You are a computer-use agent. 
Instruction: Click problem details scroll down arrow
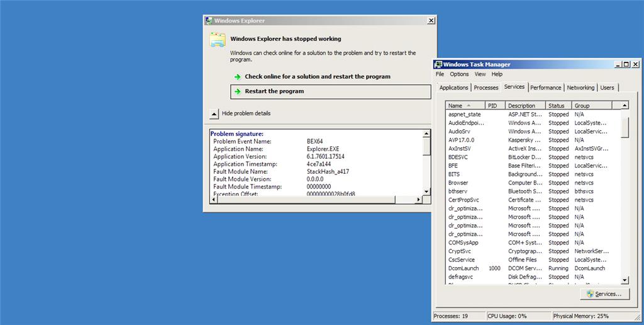(x=426, y=191)
